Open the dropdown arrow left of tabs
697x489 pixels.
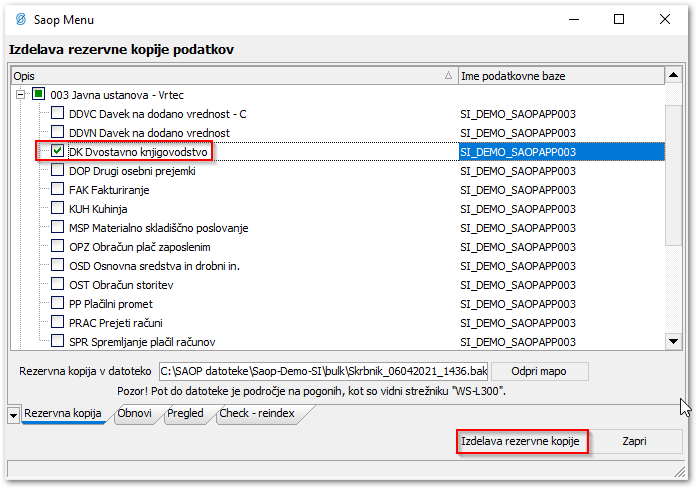(x=13, y=416)
